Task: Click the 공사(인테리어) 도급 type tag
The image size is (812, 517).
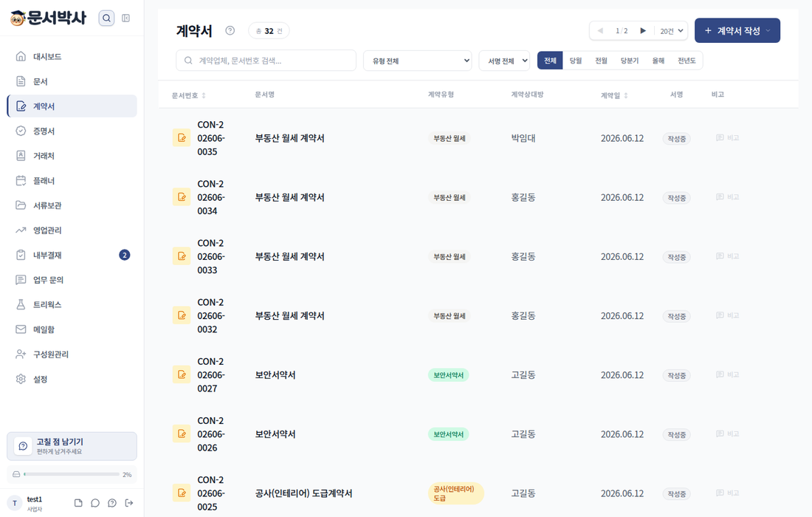Action: (455, 493)
